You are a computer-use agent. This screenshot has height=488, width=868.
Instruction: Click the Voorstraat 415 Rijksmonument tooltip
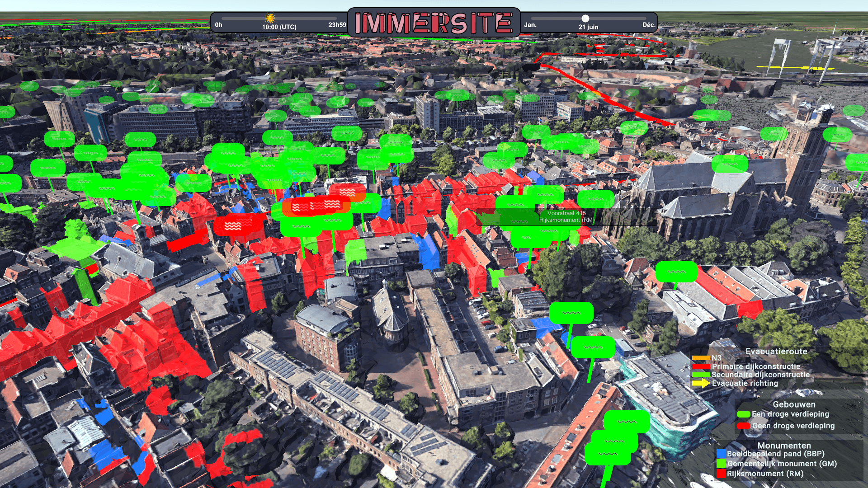566,217
